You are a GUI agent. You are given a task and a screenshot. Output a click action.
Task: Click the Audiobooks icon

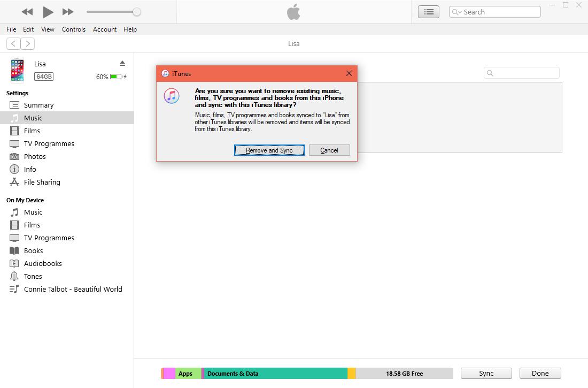[x=14, y=263]
